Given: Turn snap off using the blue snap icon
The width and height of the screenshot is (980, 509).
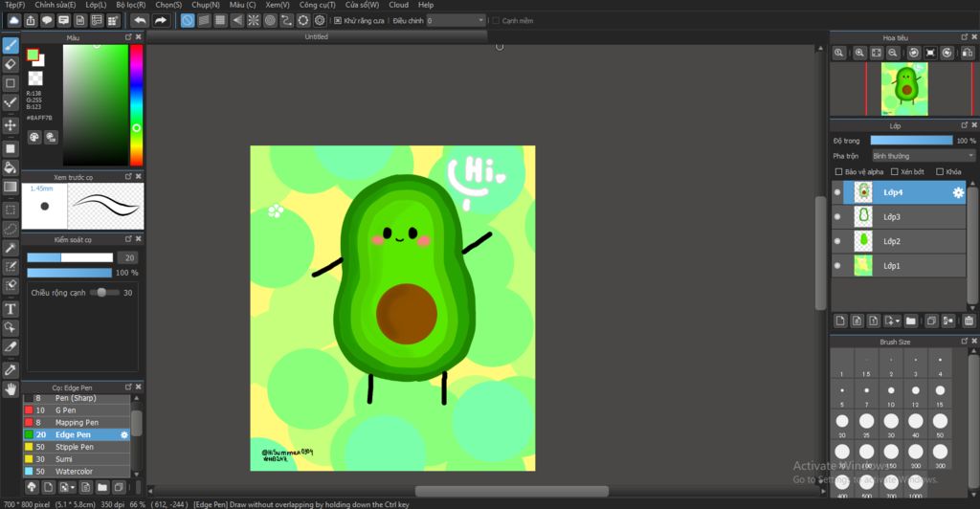Looking at the screenshot, I should click(x=188, y=21).
